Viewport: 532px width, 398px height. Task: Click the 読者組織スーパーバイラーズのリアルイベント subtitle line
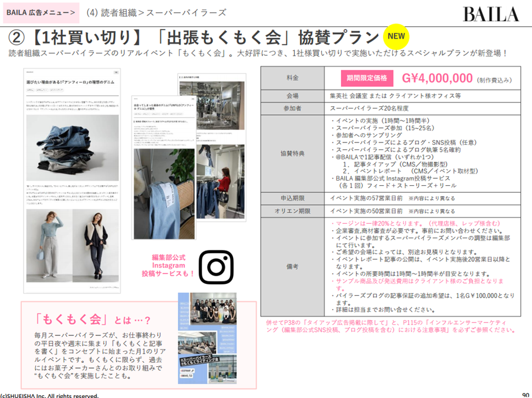pyautogui.click(x=257, y=54)
